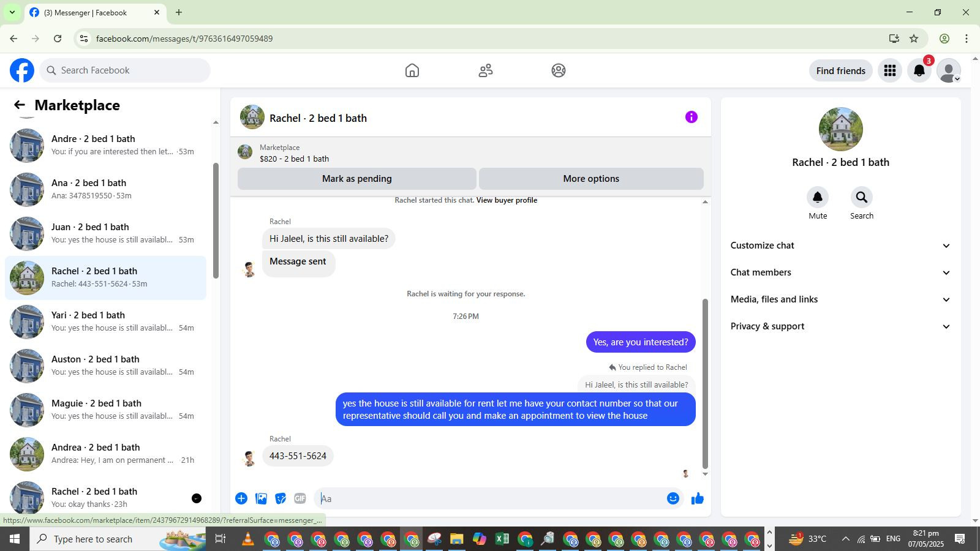
Task: Click the '443-551-5624' message bubble
Action: click(x=298, y=456)
